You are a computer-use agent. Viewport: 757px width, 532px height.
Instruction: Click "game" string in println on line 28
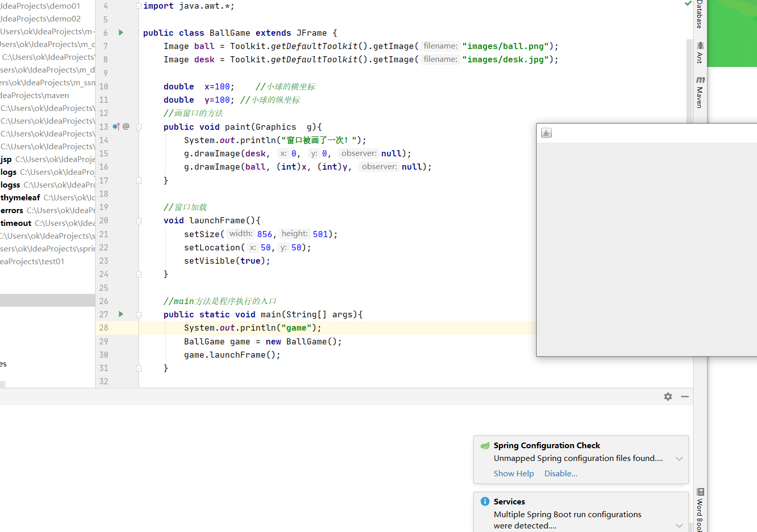pyautogui.click(x=296, y=328)
